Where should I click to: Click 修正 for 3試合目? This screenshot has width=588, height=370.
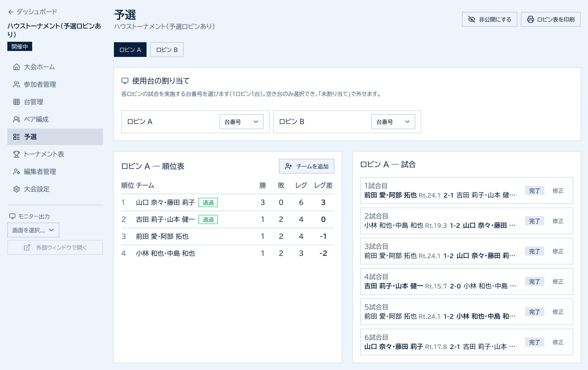(x=558, y=251)
